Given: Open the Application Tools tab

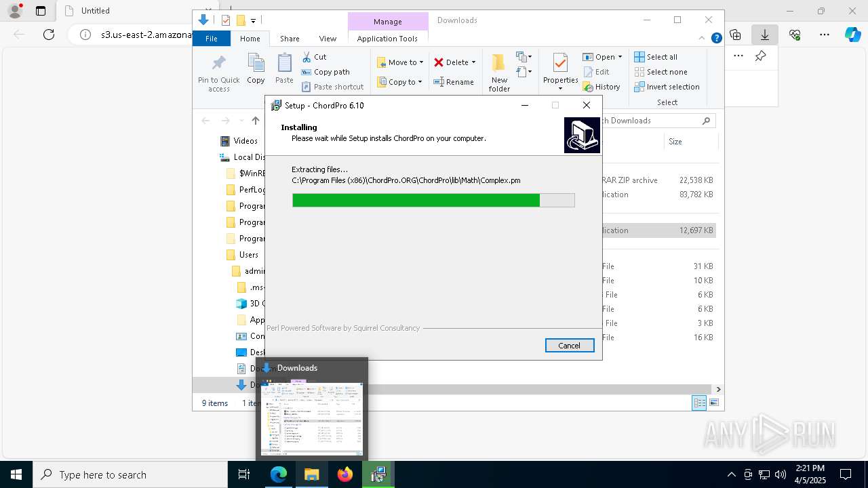Looking at the screenshot, I should pyautogui.click(x=387, y=39).
